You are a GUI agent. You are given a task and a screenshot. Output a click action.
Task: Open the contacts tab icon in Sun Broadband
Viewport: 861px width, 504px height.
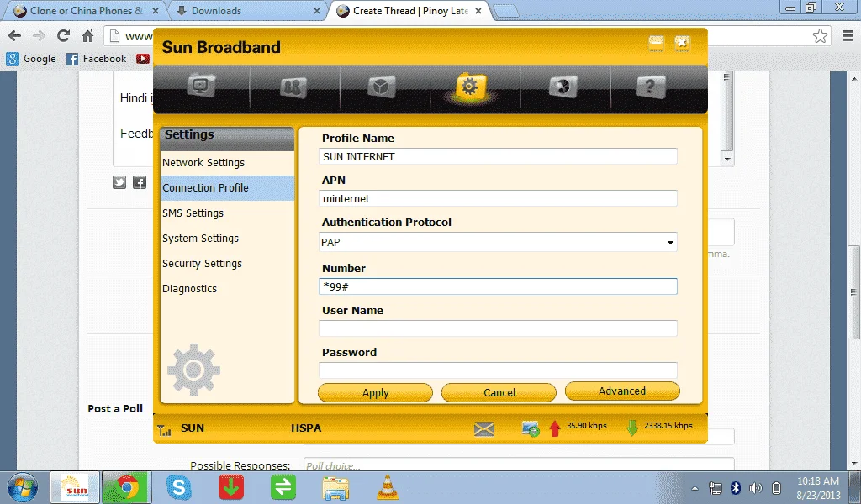293,87
